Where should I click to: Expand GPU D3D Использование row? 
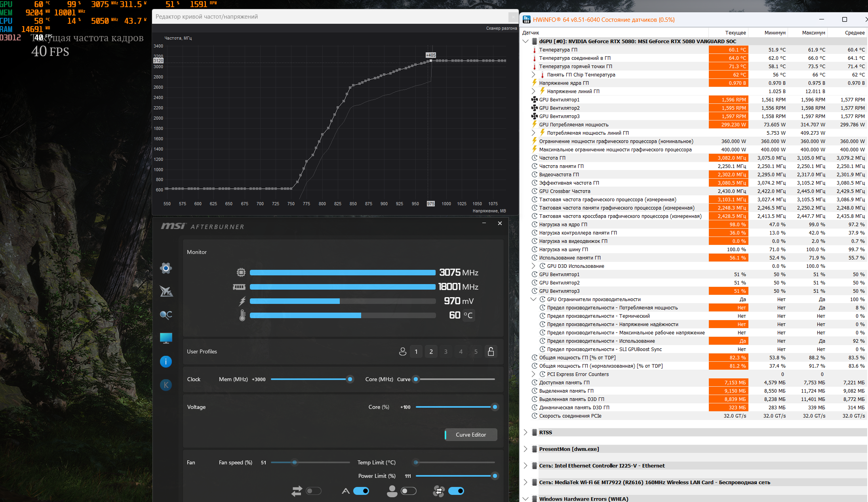pos(533,266)
